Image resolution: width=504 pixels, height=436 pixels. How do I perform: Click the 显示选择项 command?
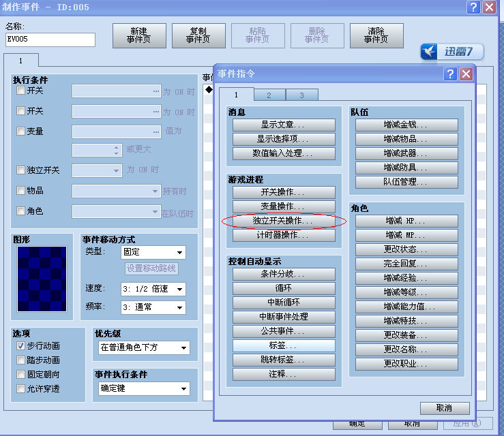point(284,139)
